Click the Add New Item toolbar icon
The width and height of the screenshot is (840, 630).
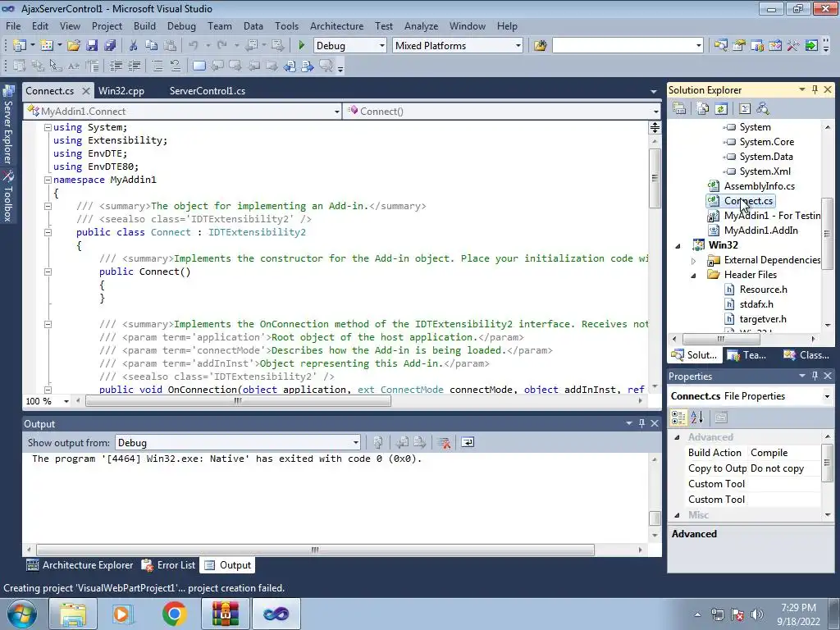pos(47,46)
